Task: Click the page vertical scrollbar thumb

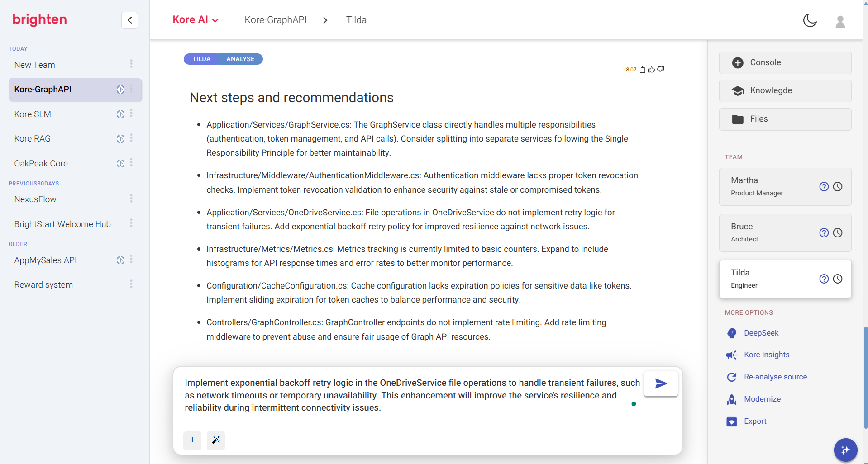Action: coord(866,378)
